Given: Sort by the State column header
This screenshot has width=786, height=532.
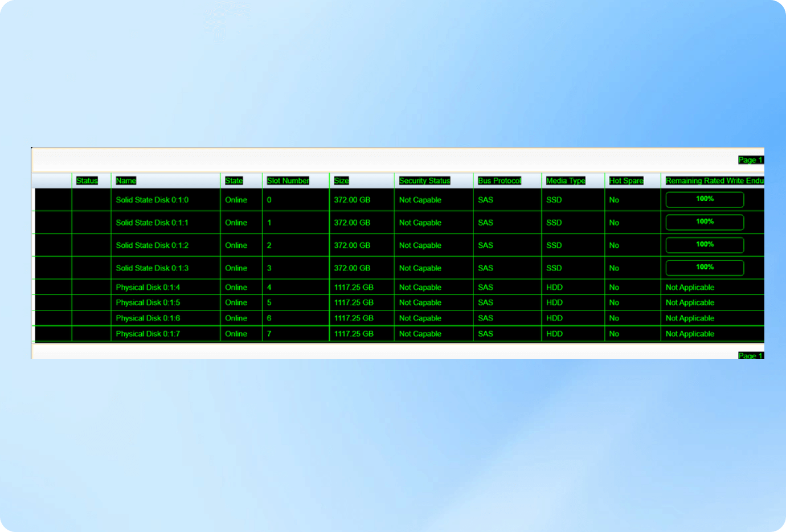Looking at the screenshot, I should (234, 181).
